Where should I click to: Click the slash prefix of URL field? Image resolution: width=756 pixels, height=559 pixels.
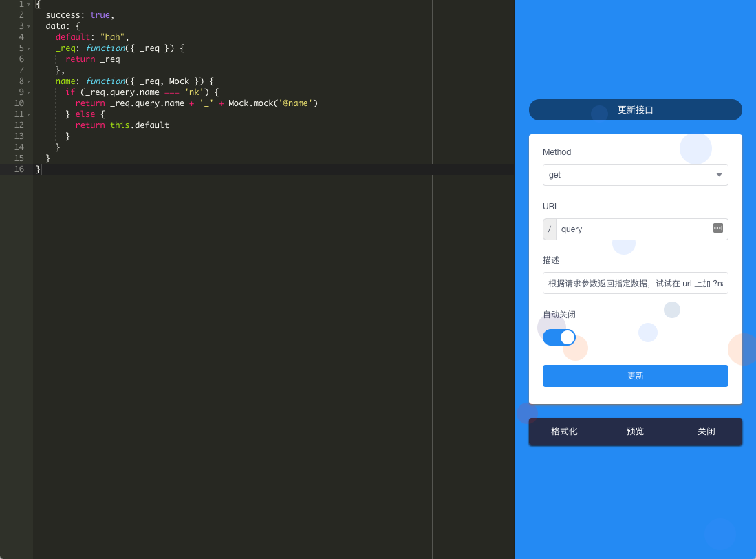point(549,229)
